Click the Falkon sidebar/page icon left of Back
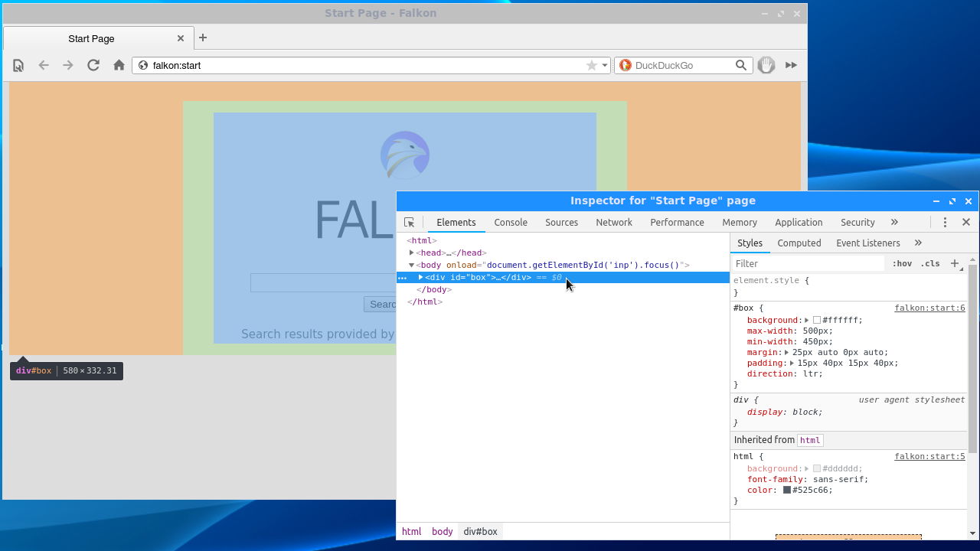This screenshot has height=551, width=980. [x=18, y=66]
